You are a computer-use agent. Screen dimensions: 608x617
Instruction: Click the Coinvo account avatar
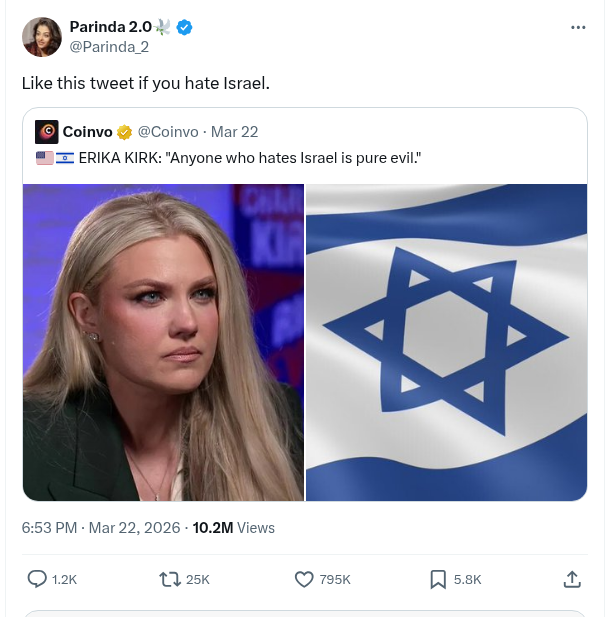pyautogui.click(x=46, y=132)
